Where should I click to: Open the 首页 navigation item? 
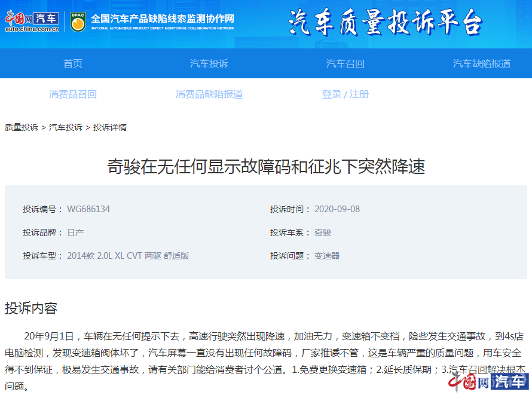pos(73,63)
